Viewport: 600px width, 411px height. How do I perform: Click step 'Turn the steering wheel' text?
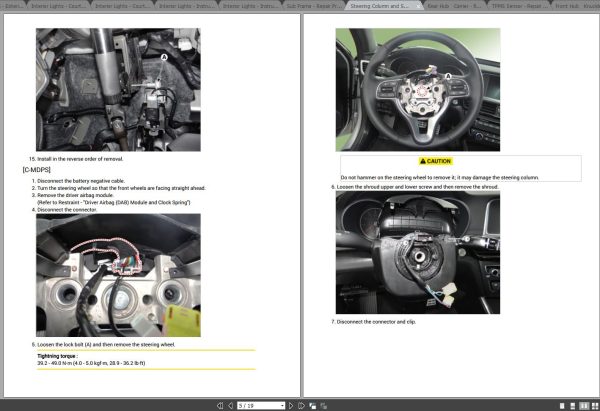pos(119,188)
